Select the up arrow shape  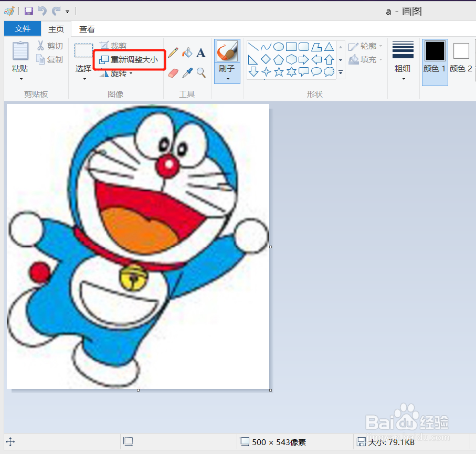point(329,59)
